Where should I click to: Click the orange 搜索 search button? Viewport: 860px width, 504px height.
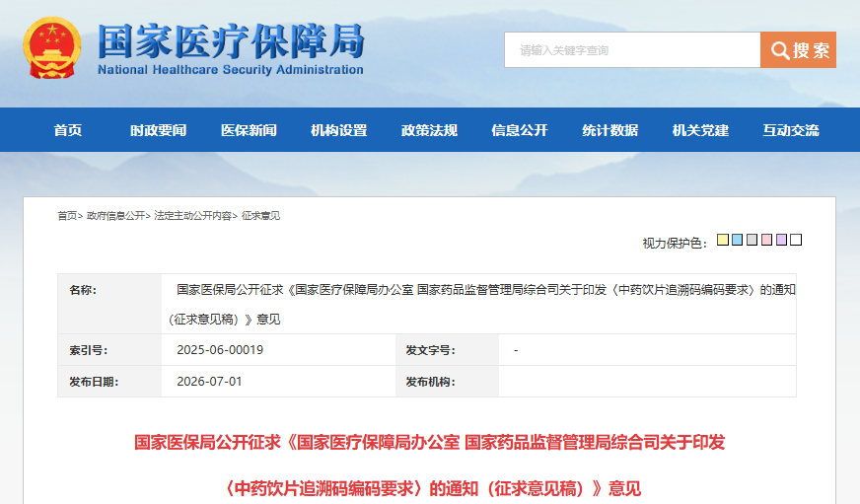pyautogui.click(x=798, y=50)
